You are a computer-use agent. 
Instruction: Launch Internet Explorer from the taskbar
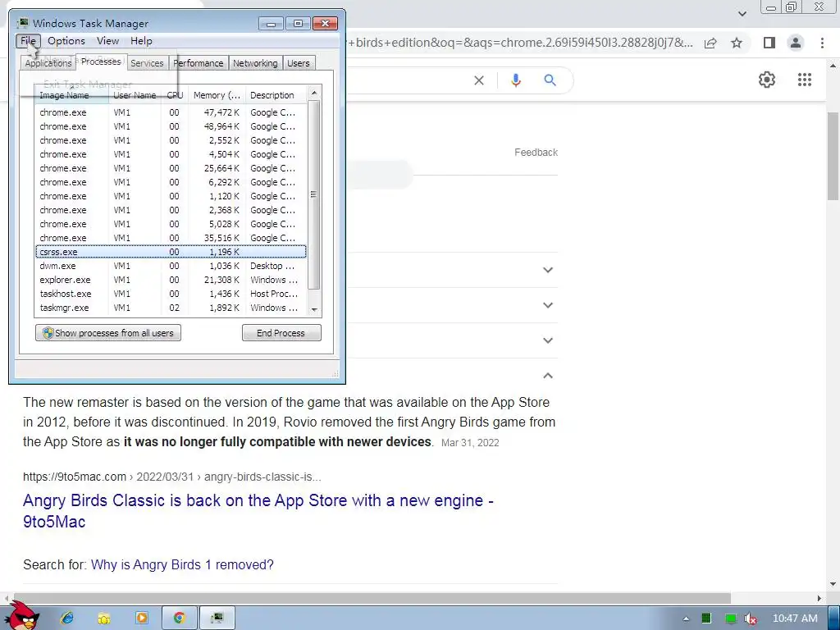67,619
